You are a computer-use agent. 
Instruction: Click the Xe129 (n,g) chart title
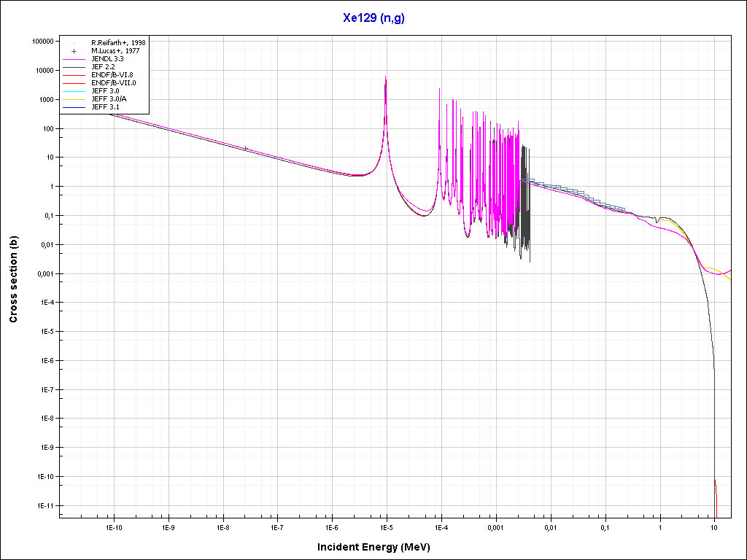point(373,18)
